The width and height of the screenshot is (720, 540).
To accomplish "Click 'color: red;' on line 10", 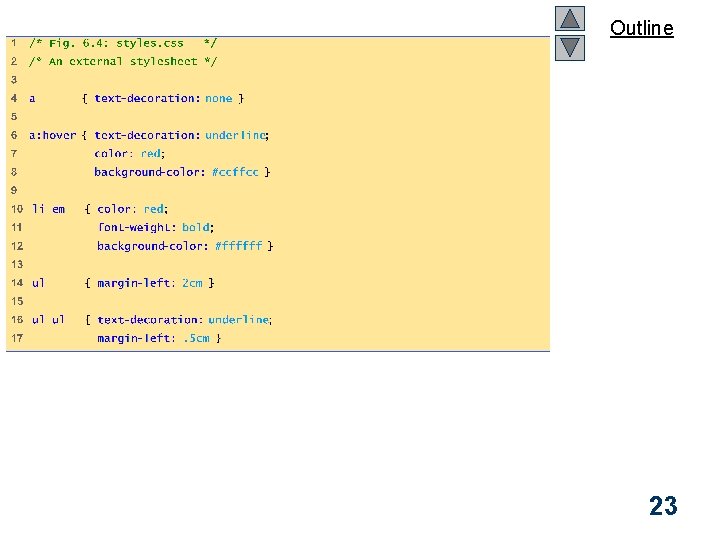I will (133, 209).
